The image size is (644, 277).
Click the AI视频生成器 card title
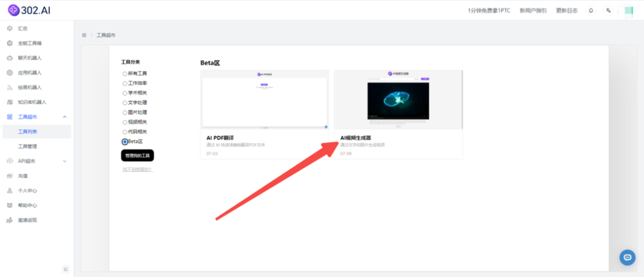tap(355, 138)
